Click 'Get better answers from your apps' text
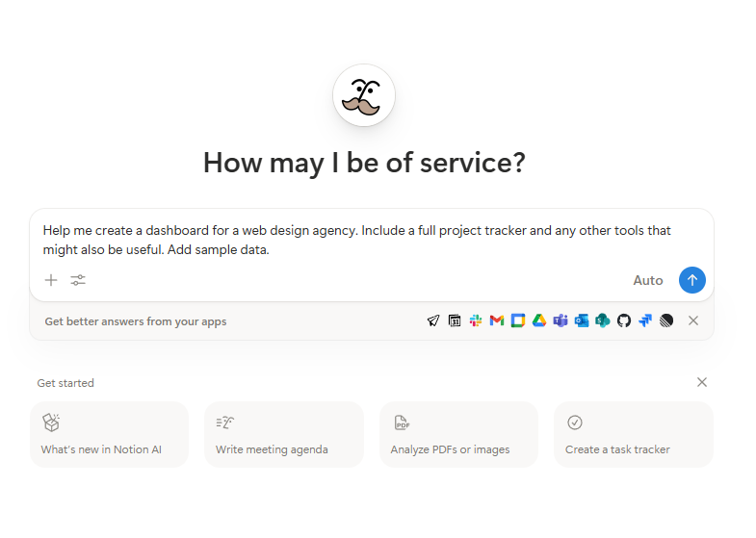 136,321
